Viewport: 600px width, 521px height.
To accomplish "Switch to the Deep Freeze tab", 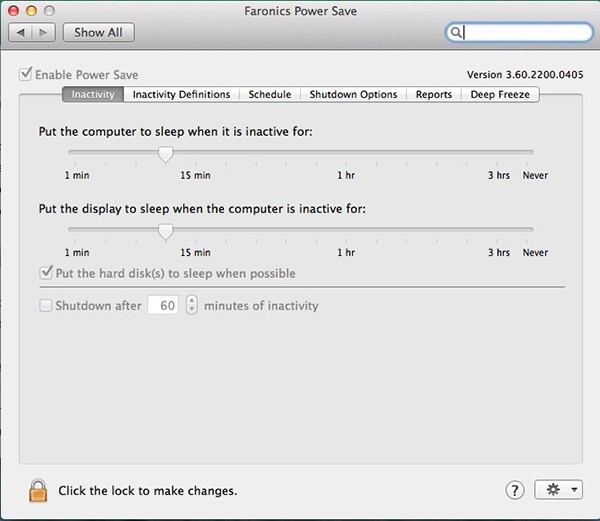I will coord(502,94).
